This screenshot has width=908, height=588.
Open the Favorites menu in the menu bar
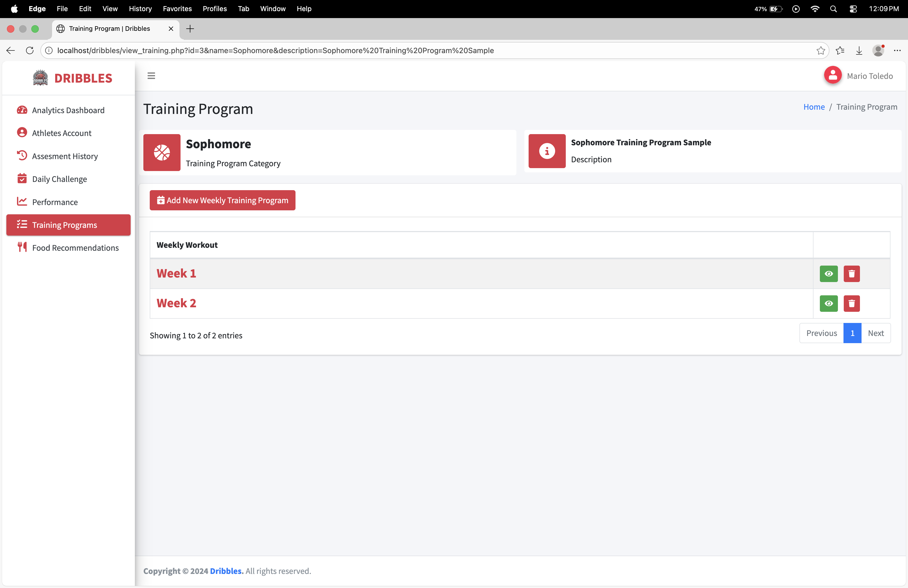(x=177, y=8)
